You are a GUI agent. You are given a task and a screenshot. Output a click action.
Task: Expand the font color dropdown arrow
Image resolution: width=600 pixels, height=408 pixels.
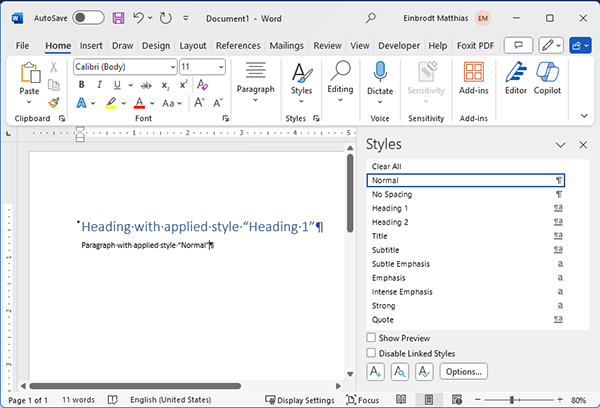point(152,103)
